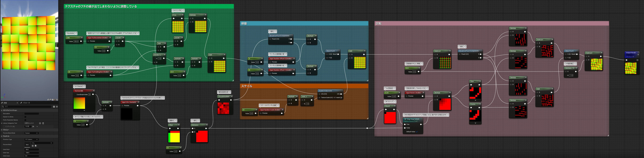Image resolution: width=644 pixels, height=158 pixels.
Task: Toggle Default Value checkbox on 90° Step Snap Switch
Action: point(417,132)
